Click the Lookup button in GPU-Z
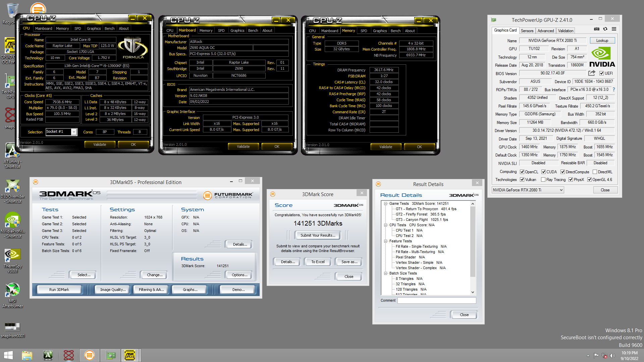 click(602, 41)
